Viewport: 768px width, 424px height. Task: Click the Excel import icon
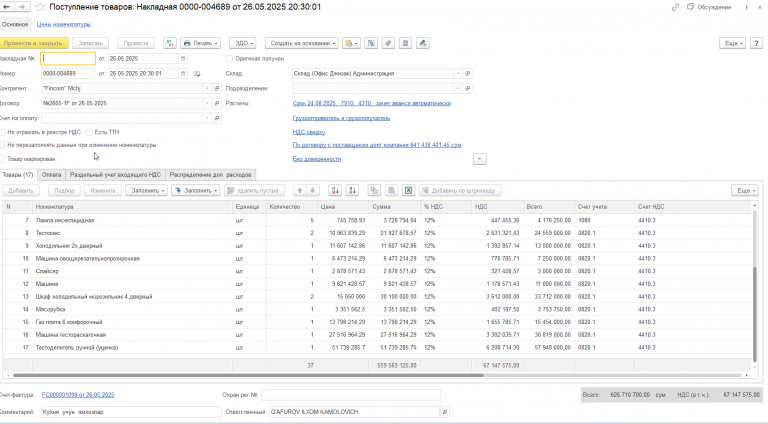point(408,190)
